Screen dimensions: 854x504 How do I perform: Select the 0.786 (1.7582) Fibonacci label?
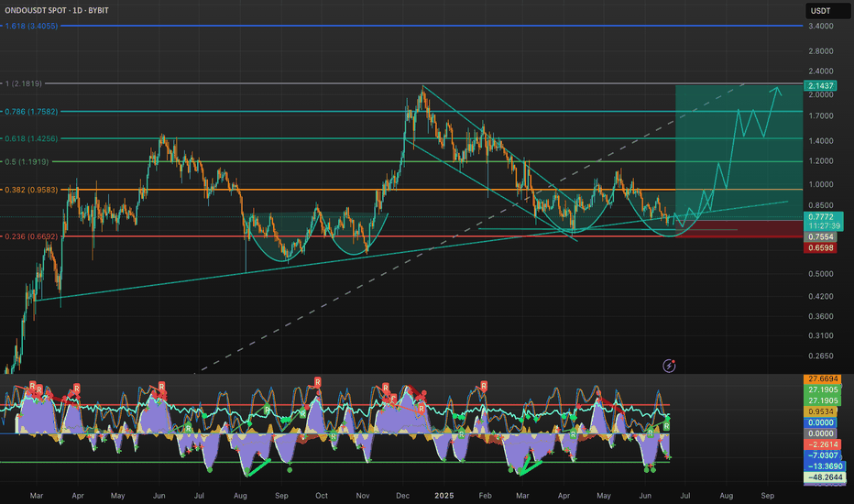pyautogui.click(x=31, y=111)
